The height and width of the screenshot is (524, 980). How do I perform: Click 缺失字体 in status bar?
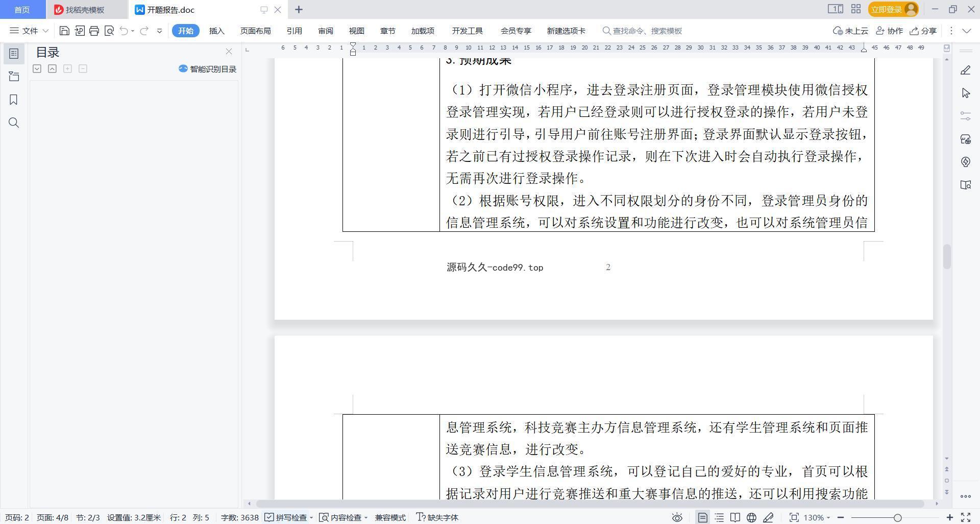click(437, 517)
